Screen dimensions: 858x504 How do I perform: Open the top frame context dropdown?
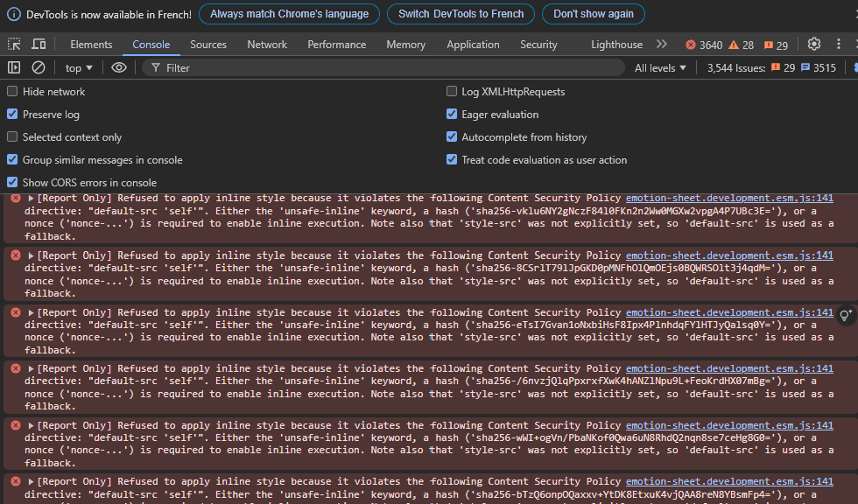(77, 67)
